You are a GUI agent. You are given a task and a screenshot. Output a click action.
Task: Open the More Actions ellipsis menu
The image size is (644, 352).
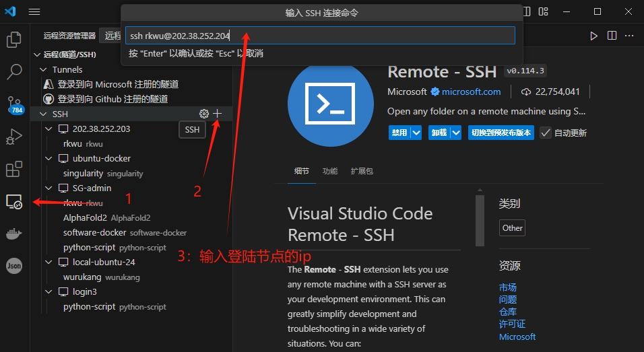coord(629,36)
